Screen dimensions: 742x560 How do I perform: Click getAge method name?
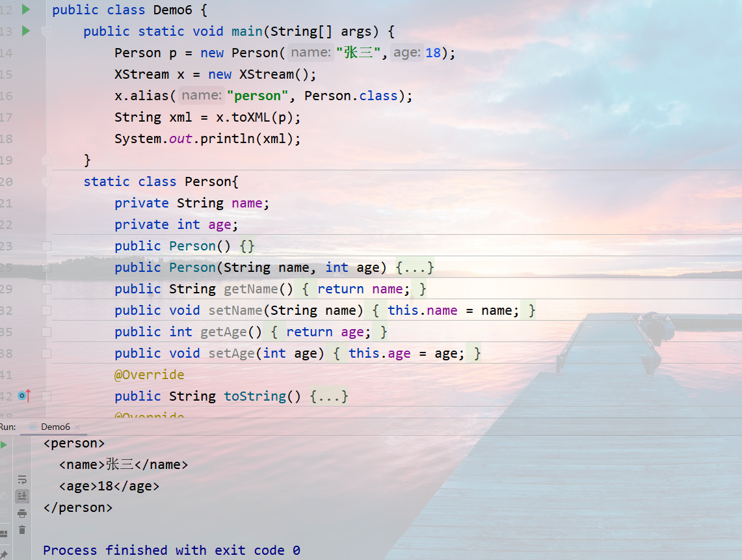(224, 332)
